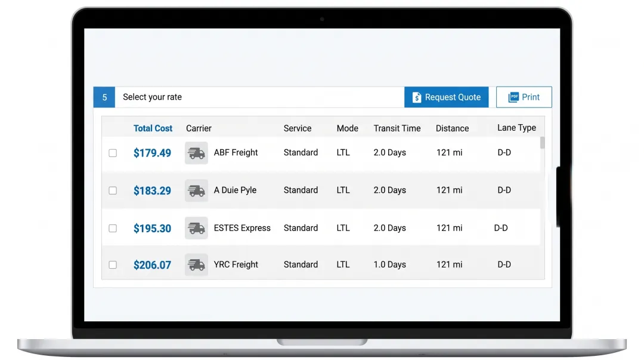Screen dimensions: 644x360
Task: Click the dollar document icon in Request Quote
Action: click(416, 97)
